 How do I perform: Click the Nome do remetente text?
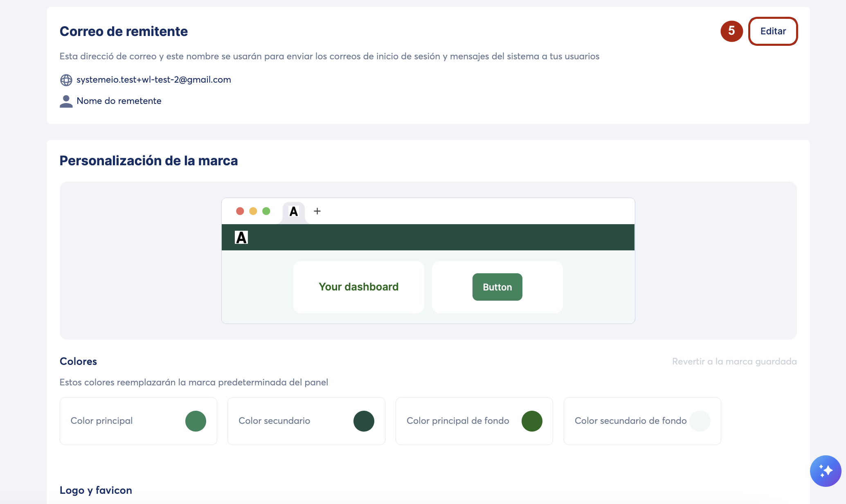[x=119, y=101]
